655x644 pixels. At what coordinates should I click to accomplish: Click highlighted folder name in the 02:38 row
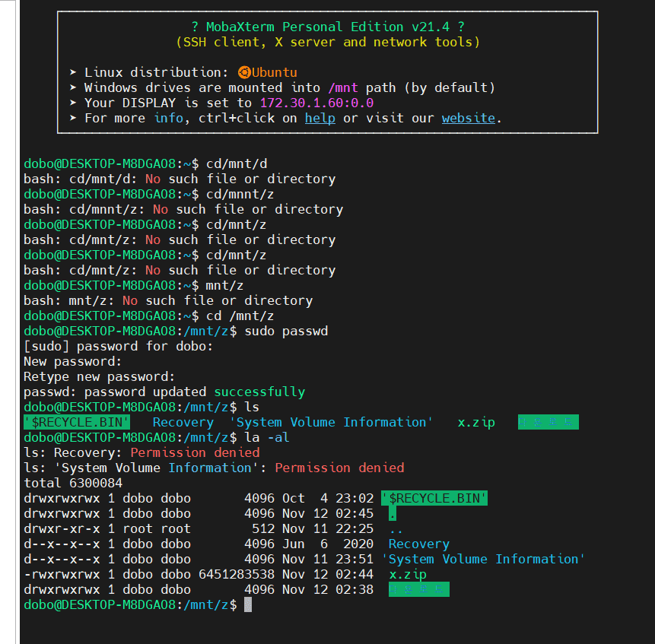[419, 590]
